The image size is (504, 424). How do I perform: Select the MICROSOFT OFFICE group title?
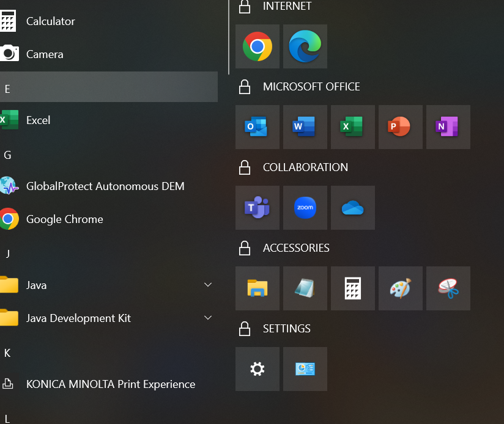[311, 87]
